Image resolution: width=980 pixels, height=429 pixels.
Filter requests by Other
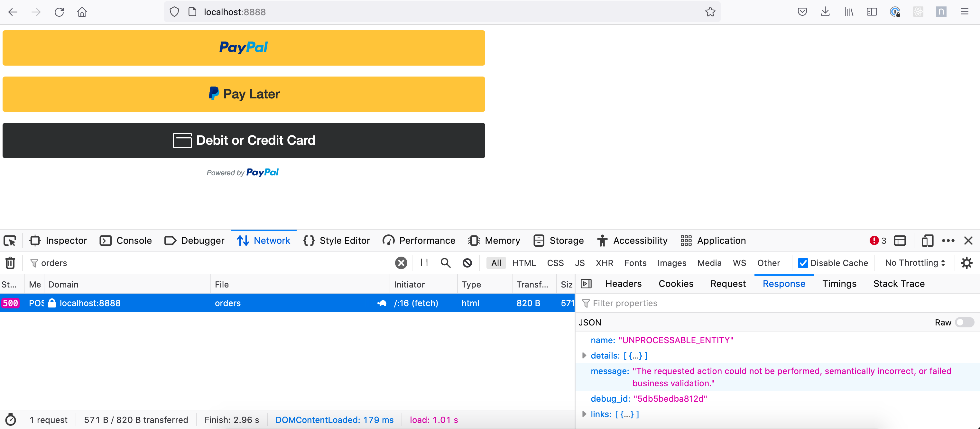[768, 263]
